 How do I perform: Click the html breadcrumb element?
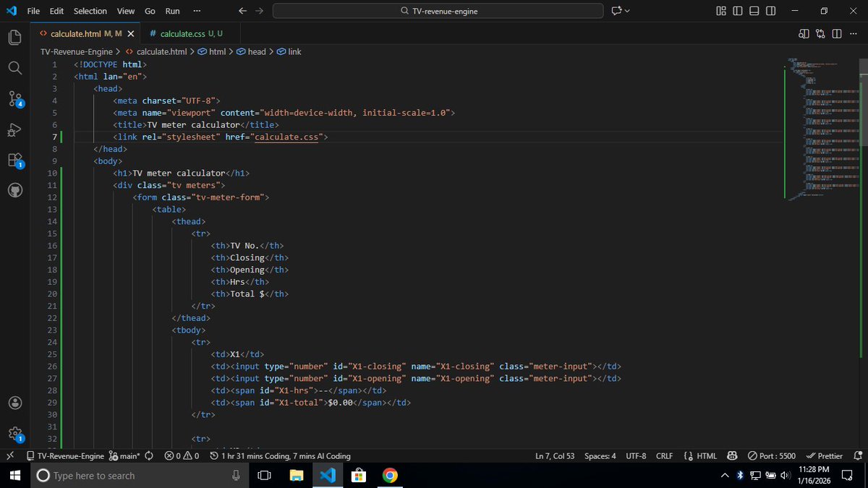point(213,52)
